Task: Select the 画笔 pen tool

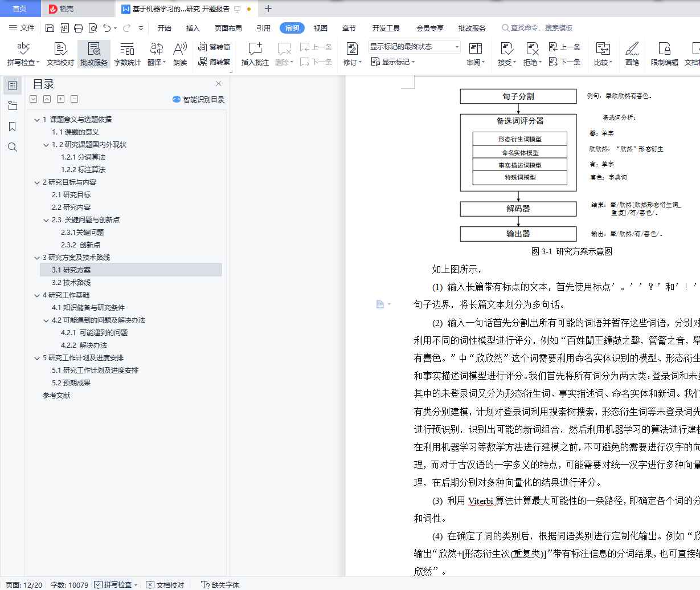Action: coord(632,54)
